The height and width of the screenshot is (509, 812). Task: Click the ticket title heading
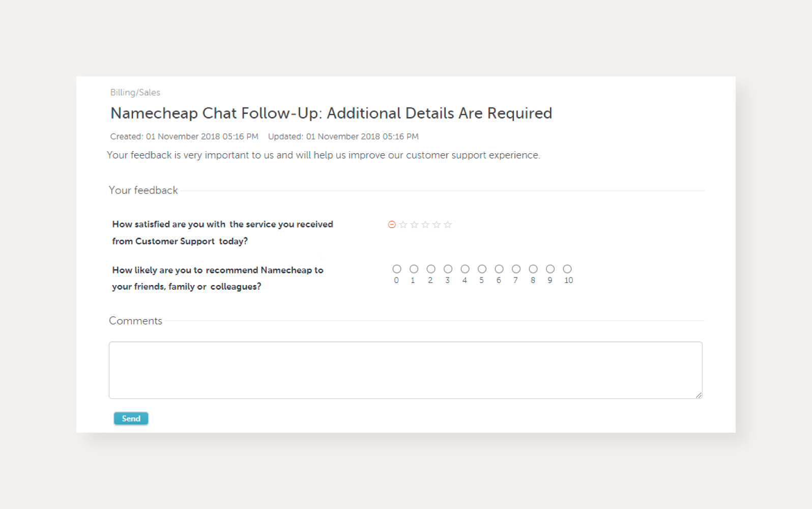[x=331, y=113]
